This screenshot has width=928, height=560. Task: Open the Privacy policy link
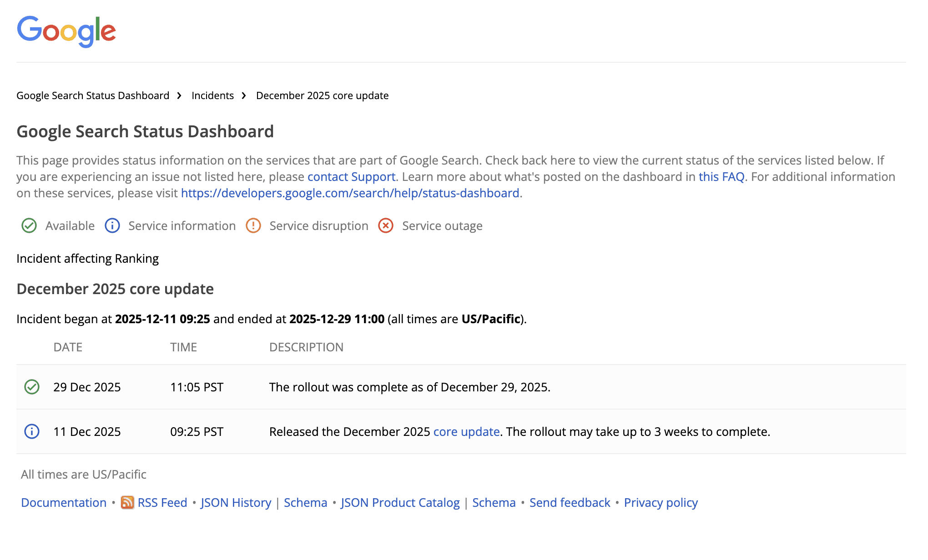[661, 502]
